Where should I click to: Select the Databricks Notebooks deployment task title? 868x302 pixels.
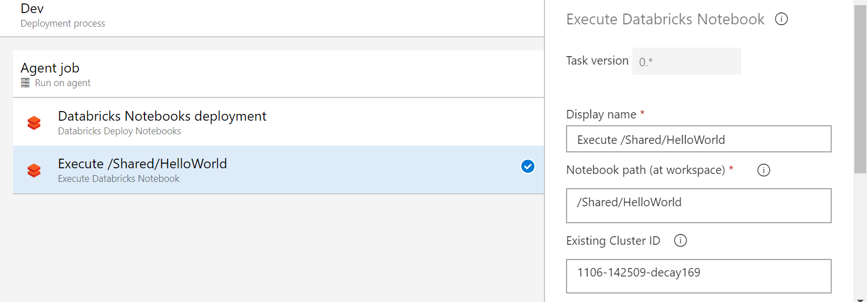point(162,116)
